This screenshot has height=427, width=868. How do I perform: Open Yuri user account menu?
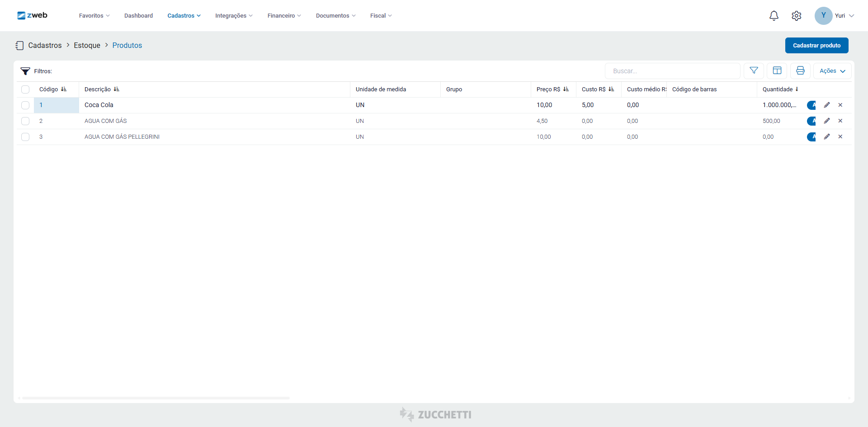click(834, 16)
